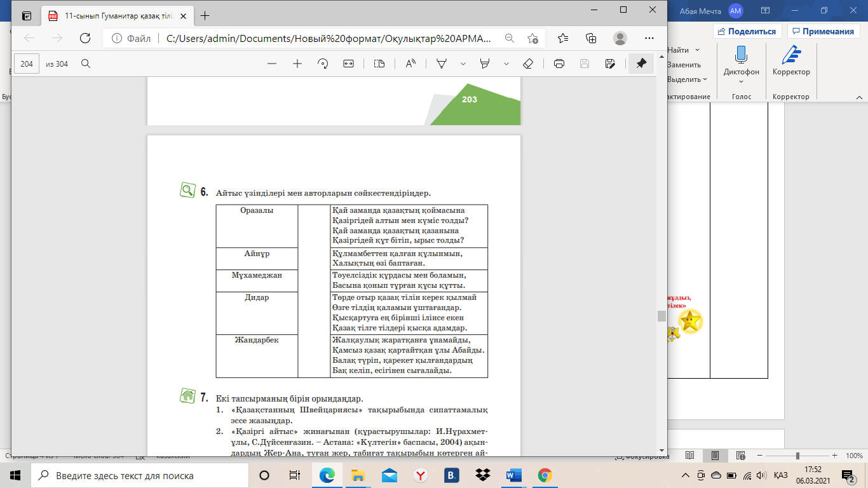Open the Выделить dropdown in Word
Viewport: 868px width, 488px height.
[x=687, y=79]
